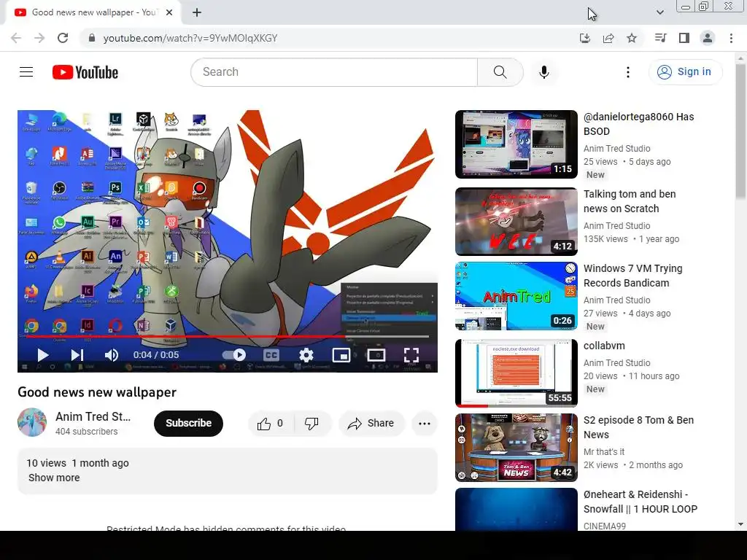Expand description with Show more
Image resolution: width=747 pixels, height=560 pixels.
54,478
